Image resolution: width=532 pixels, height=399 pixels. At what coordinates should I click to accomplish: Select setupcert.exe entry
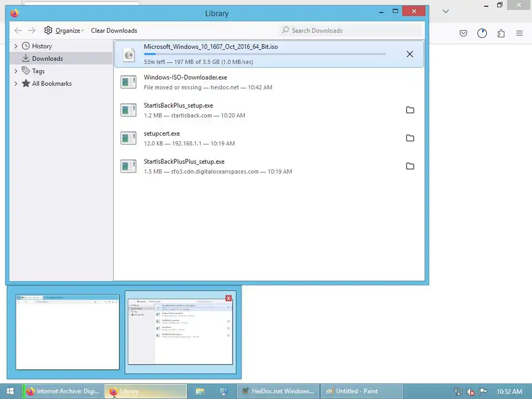point(269,138)
